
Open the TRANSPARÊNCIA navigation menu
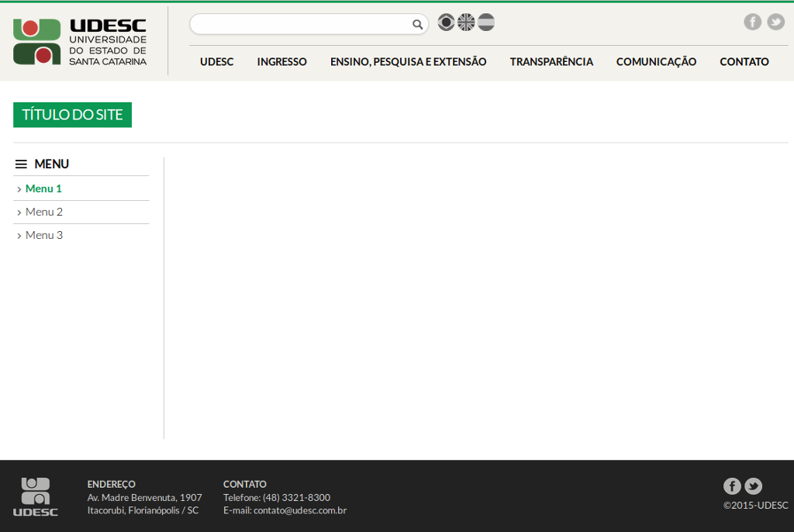(x=551, y=62)
